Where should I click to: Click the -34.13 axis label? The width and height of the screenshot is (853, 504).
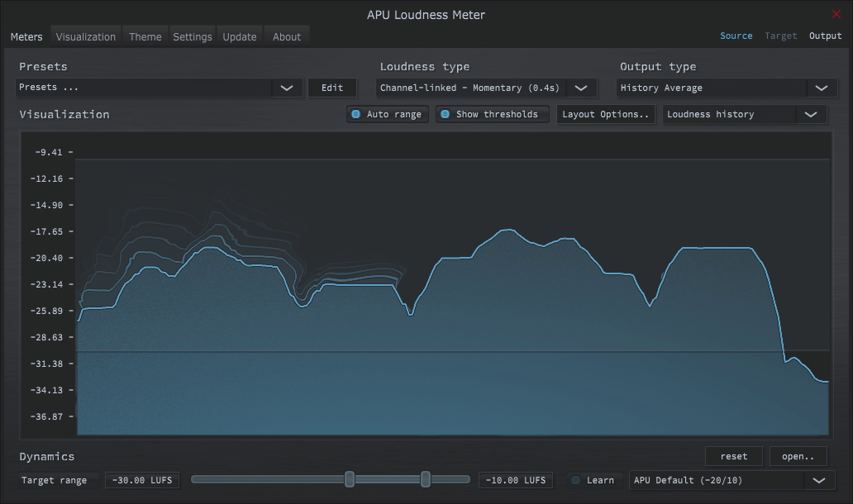tap(46, 390)
